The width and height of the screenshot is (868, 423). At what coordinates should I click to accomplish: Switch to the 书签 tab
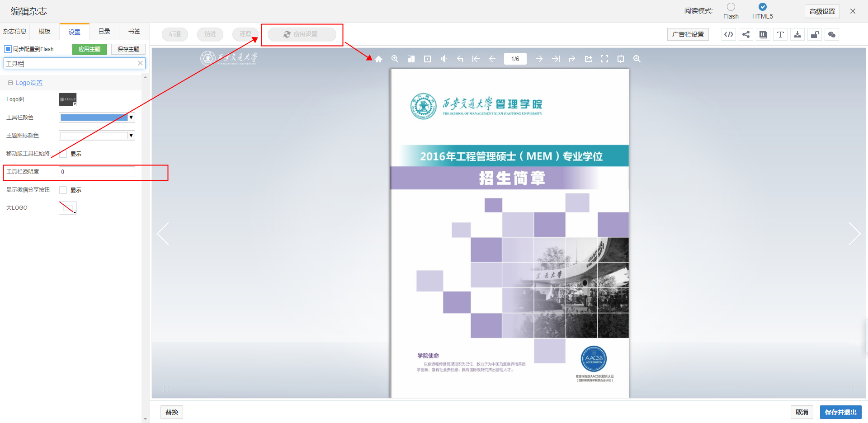[134, 31]
